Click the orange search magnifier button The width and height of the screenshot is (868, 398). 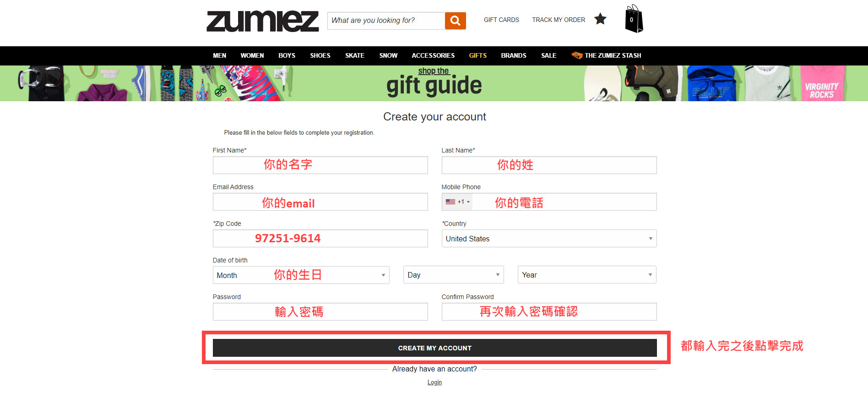coord(455,21)
